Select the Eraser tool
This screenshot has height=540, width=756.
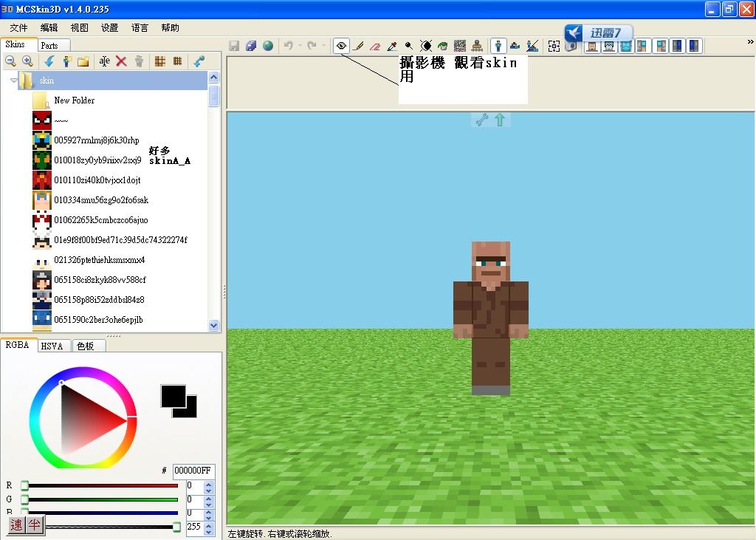click(375, 46)
